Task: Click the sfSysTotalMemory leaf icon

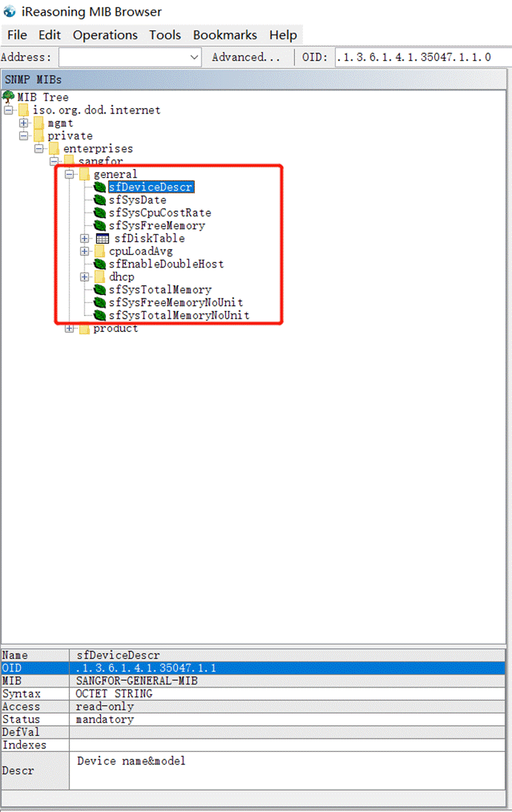Action: 100,290
